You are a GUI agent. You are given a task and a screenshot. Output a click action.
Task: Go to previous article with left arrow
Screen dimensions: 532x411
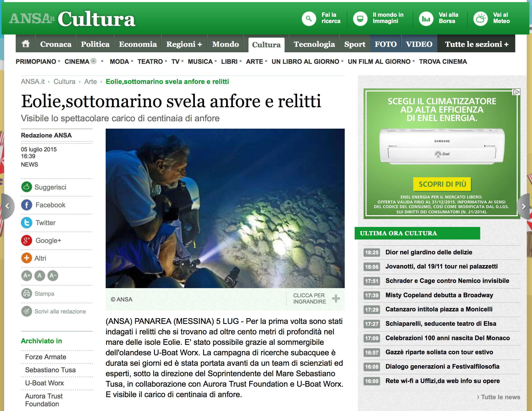[8, 206]
